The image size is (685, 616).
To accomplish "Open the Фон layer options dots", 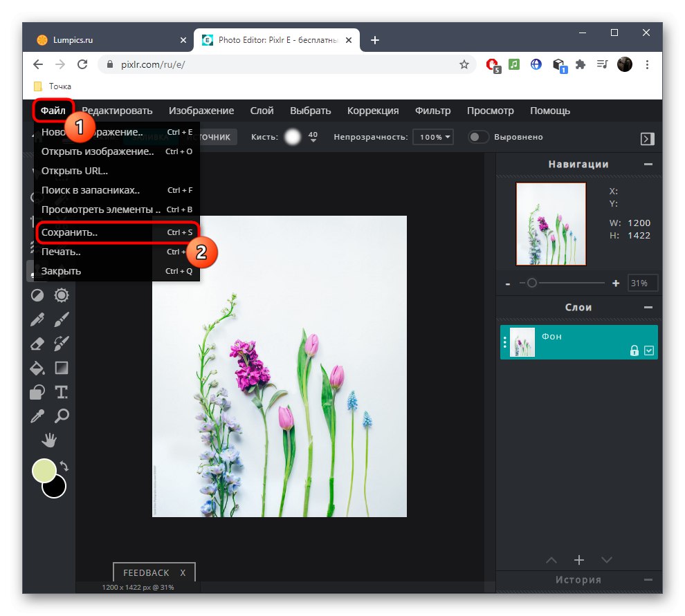I will pos(505,342).
